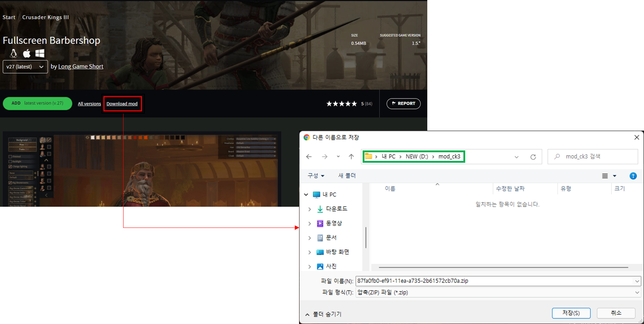Close the save dialog window
The width and height of the screenshot is (644, 324).
tap(637, 137)
